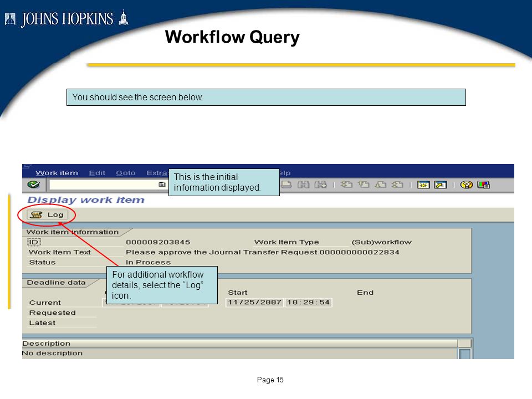Click the In Process status value
This screenshot has height=399, width=532.
click(x=149, y=262)
